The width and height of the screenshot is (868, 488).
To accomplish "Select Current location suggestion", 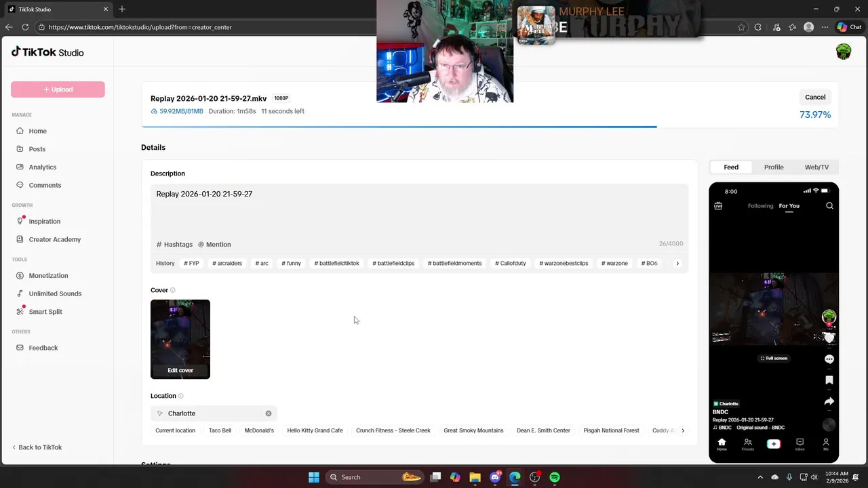I will point(175,430).
